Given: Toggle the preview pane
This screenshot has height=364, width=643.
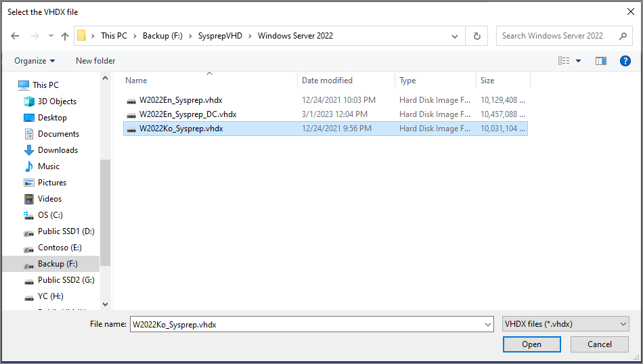Looking at the screenshot, I should [x=601, y=61].
